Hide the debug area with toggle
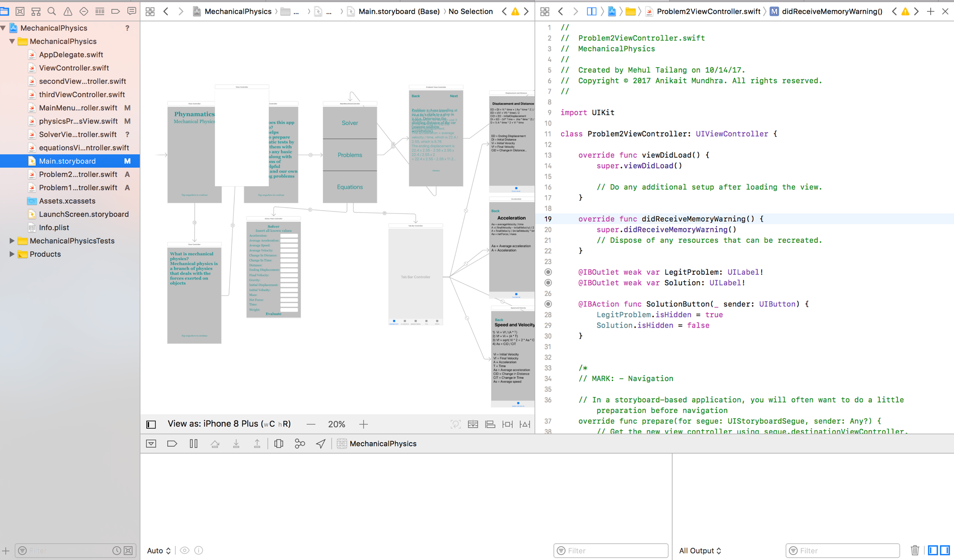Viewport: 954px width, 560px height. click(151, 444)
